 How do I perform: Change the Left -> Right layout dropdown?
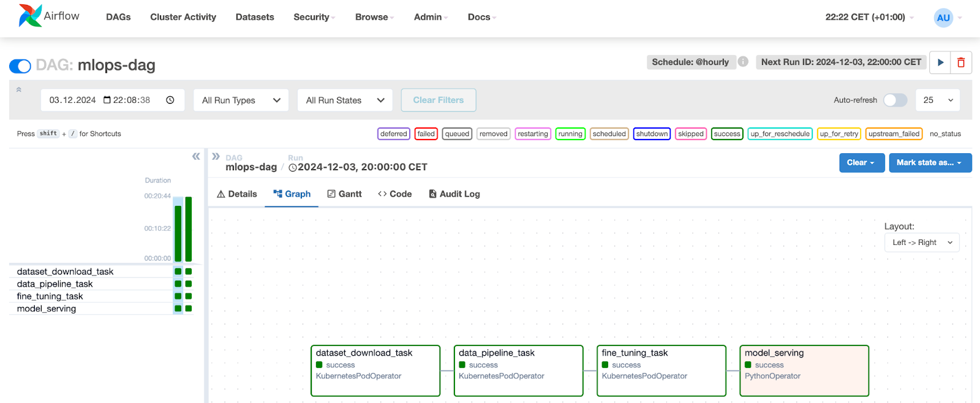922,243
